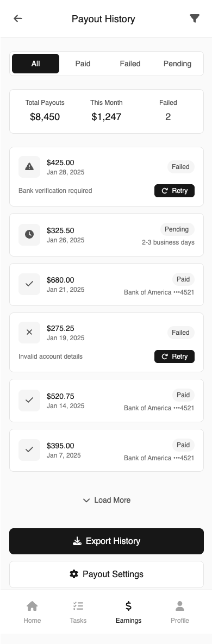Open Profile in the bottom navigation
The height and width of the screenshot is (644, 212).
coord(180,612)
